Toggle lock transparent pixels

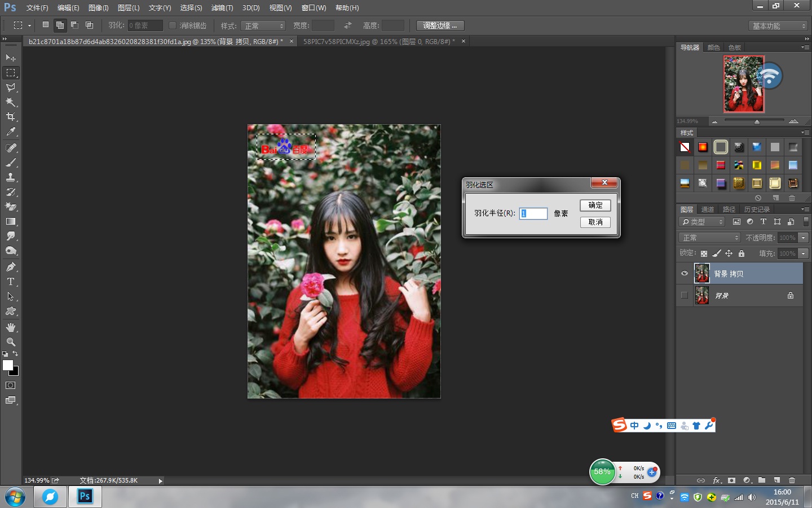[x=704, y=253]
